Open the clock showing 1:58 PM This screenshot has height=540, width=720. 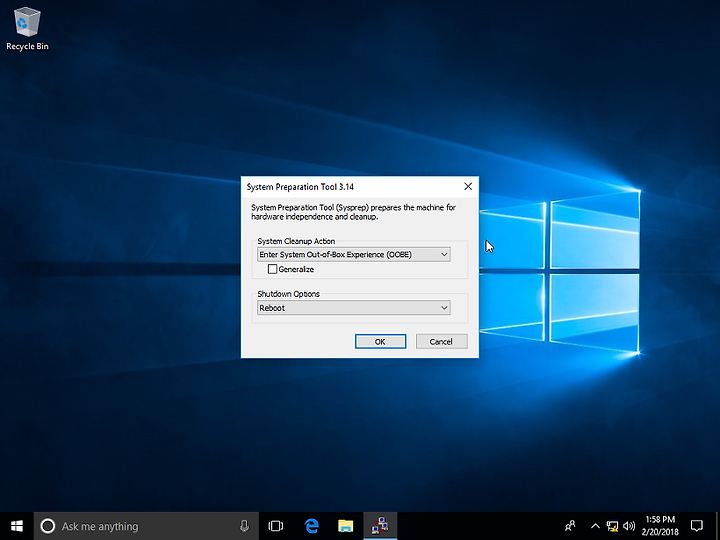click(660, 526)
